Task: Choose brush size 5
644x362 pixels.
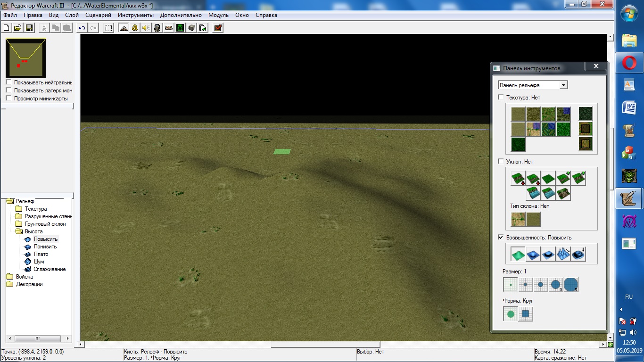Action: point(556,284)
